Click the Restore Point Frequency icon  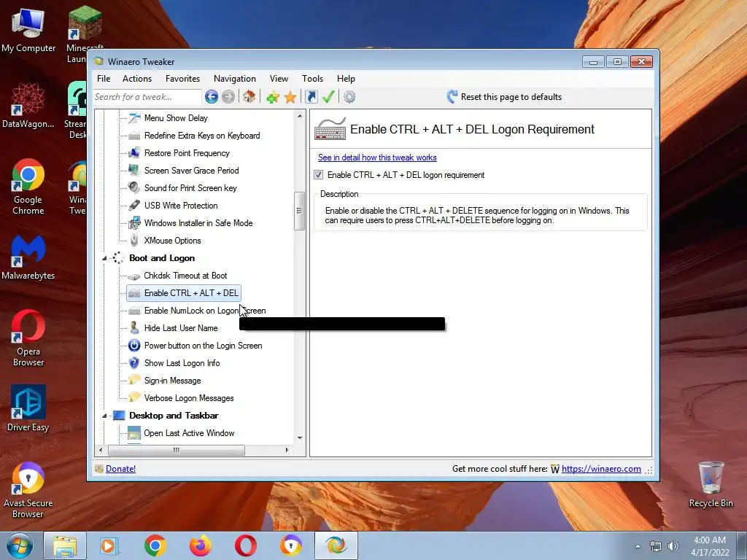tap(134, 153)
